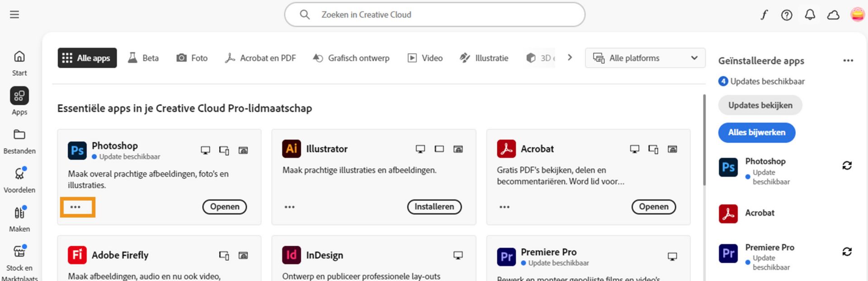868x281 pixels.
Task: Click Openen on the Photoshop card
Action: tap(225, 207)
